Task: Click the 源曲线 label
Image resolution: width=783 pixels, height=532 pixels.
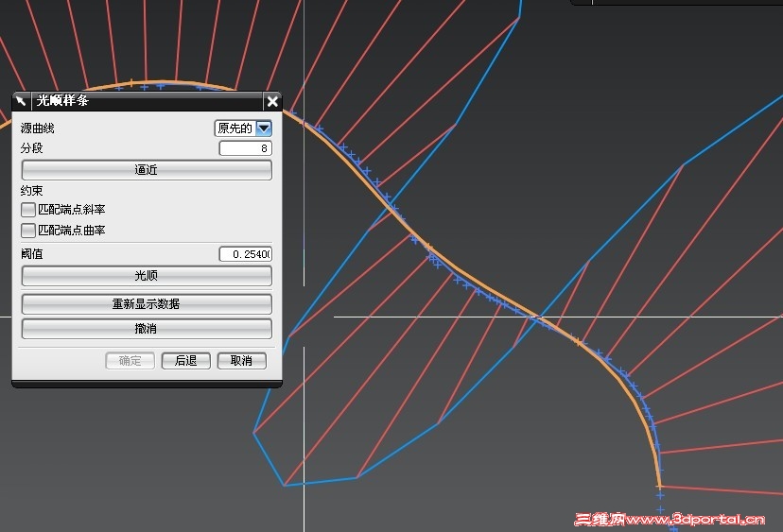Action: [x=38, y=129]
